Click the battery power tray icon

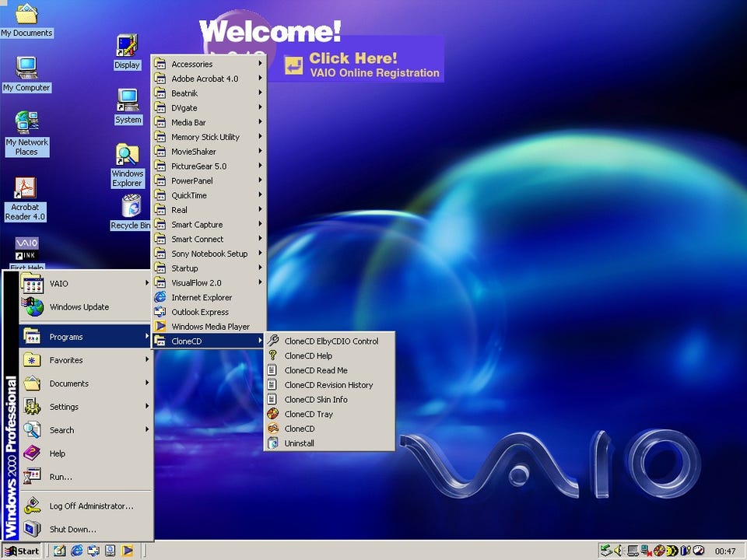pos(685,551)
